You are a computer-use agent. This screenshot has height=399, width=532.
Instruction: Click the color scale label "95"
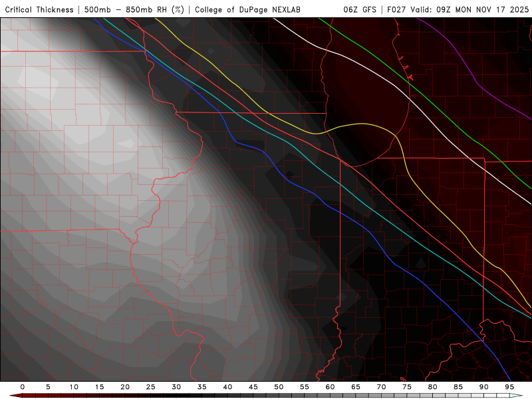[509, 387]
